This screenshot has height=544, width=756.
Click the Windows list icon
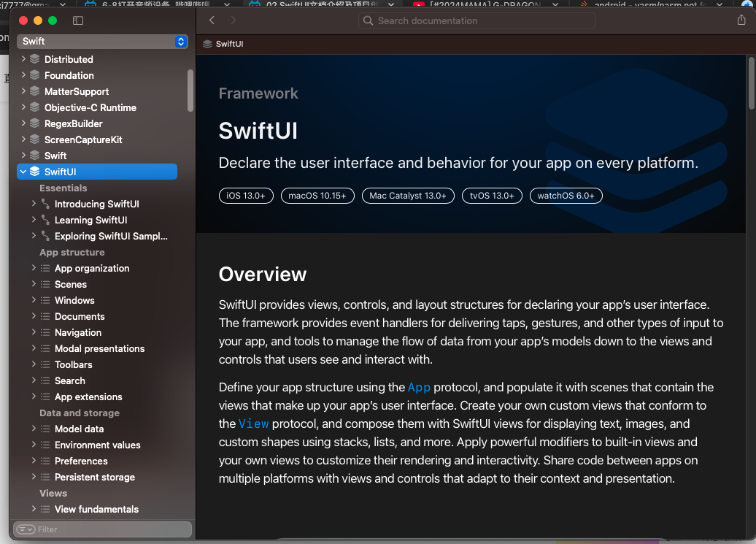[45, 300]
